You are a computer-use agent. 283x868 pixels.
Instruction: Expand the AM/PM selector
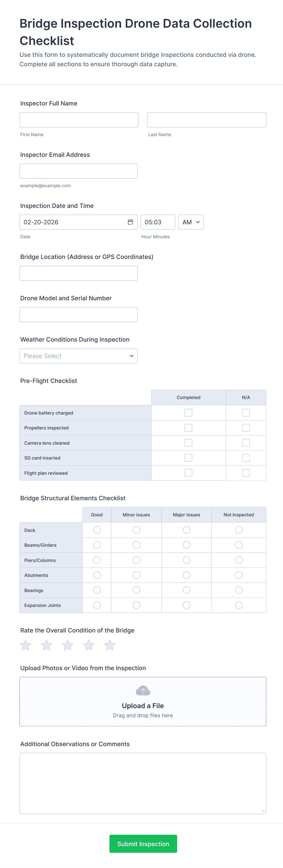[191, 222]
